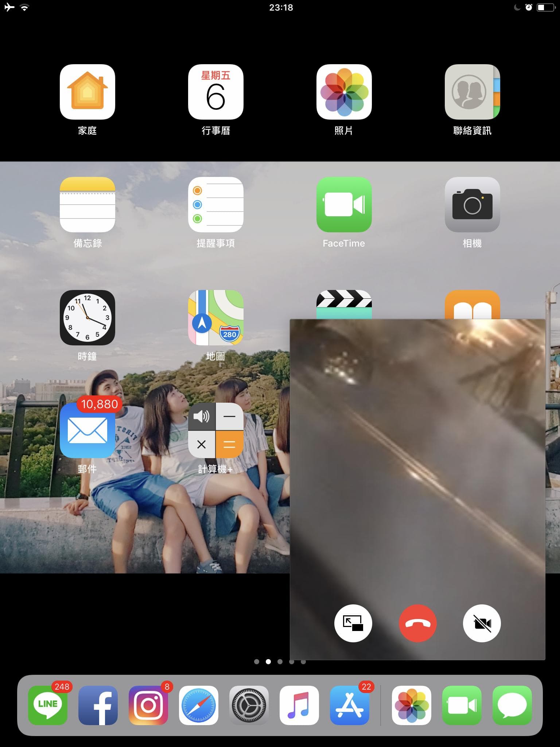The width and height of the screenshot is (560, 747).
Task: Open App Store with 22 updates
Action: tap(350, 705)
